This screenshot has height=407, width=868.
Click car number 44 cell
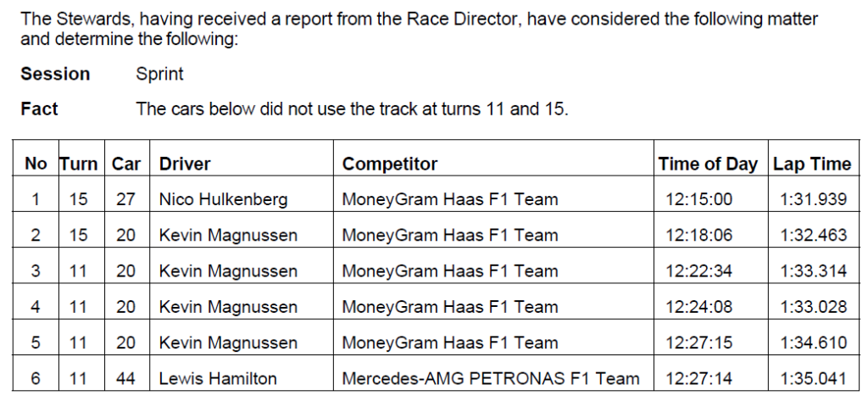coord(125,378)
